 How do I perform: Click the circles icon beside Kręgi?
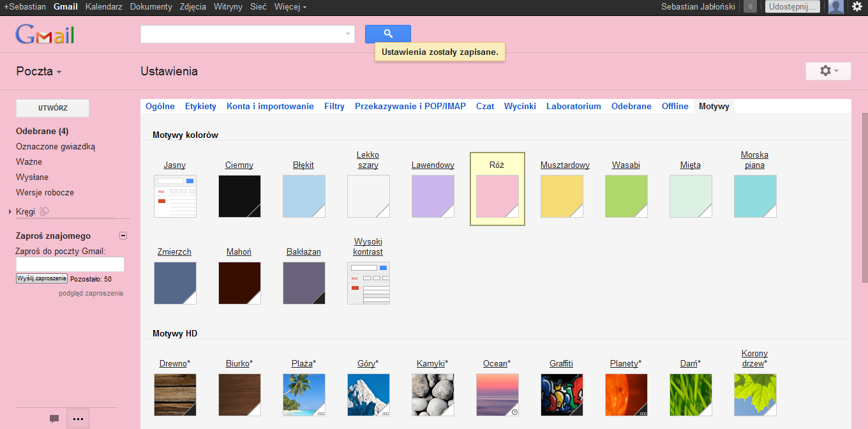point(44,211)
